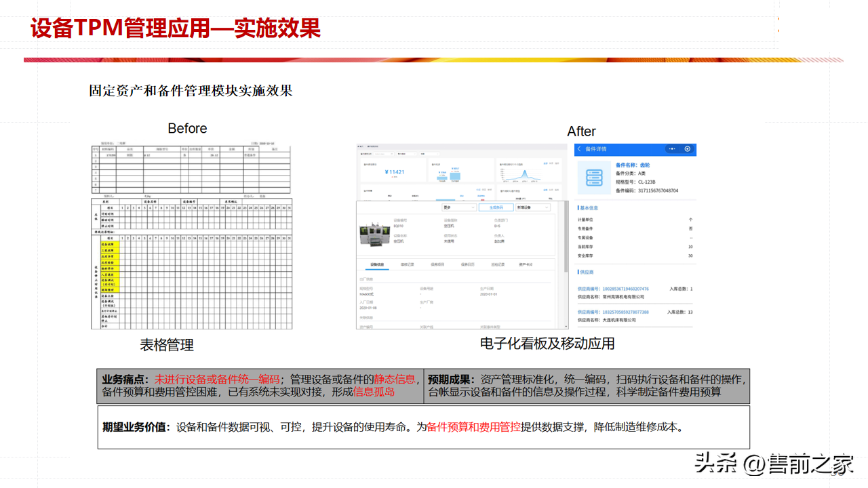Click the 固定资产和备件管理模块实施效果 subtitle
This screenshot has height=488, width=868.
pyautogui.click(x=191, y=90)
